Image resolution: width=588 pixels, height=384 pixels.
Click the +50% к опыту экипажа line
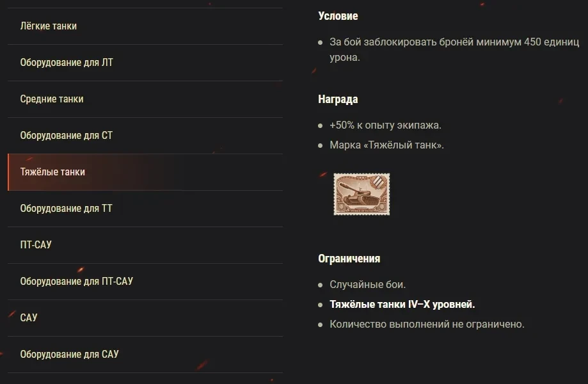coord(386,125)
